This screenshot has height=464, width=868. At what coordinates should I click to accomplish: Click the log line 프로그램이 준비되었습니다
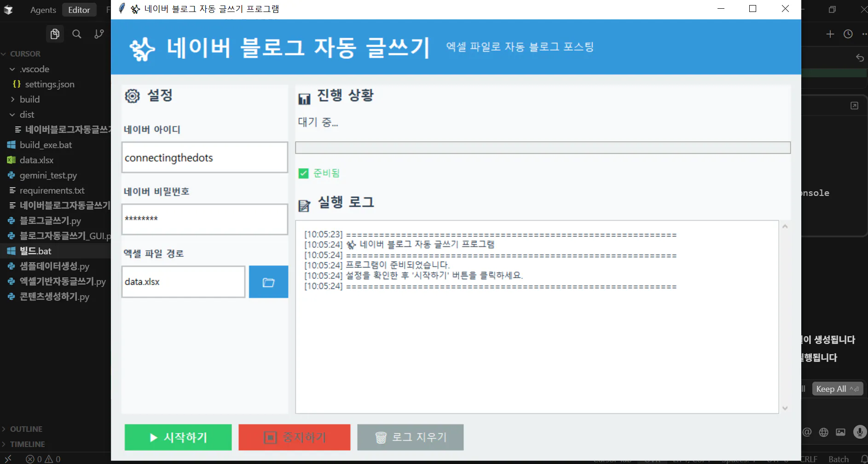click(398, 265)
